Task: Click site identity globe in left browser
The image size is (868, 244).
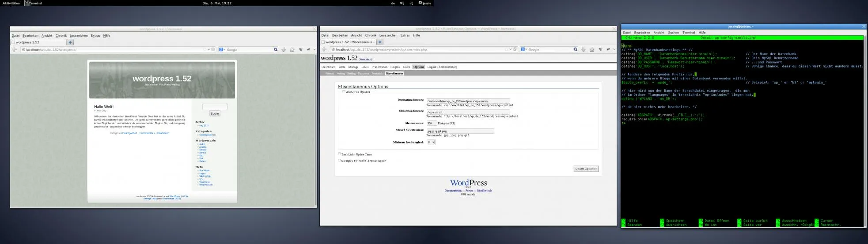Action: (24, 50)
